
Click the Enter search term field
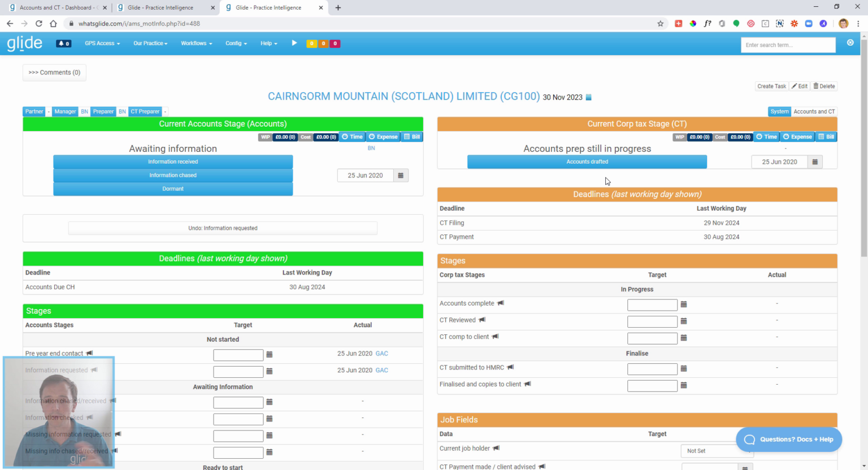(788, 45)
